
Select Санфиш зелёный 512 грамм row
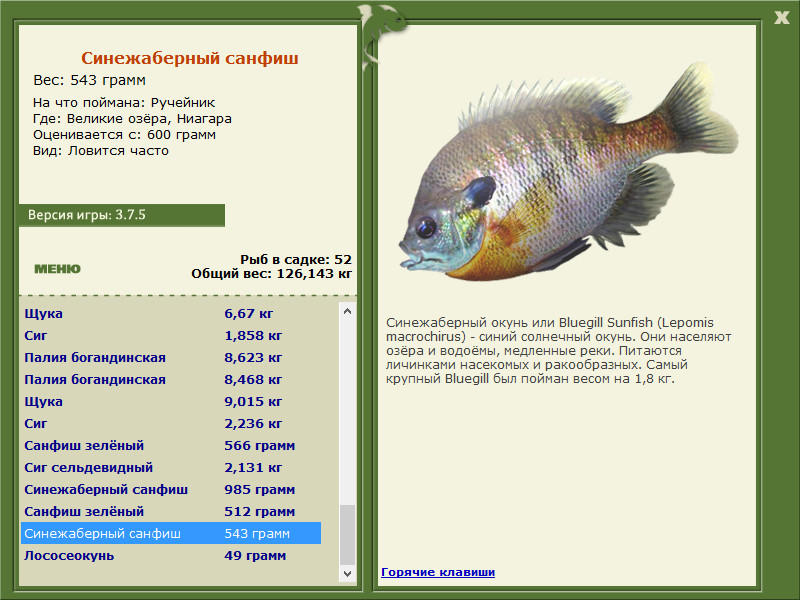point(171,511)
